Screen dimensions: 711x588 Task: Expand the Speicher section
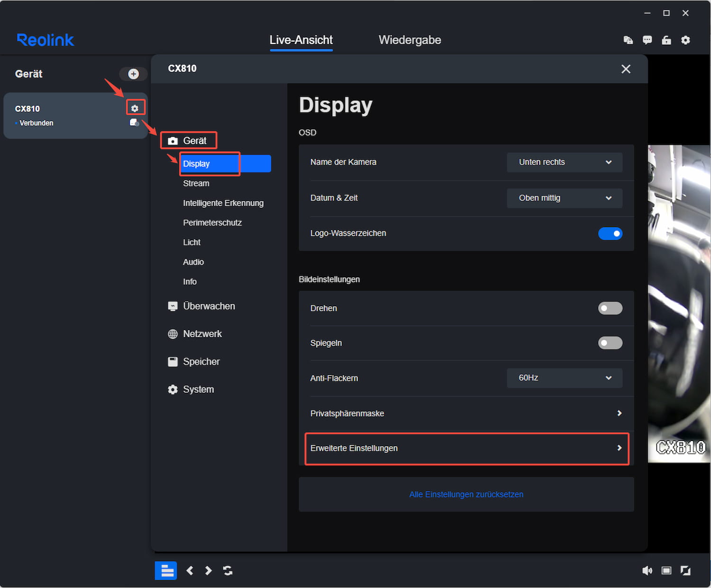pos(194,362)
